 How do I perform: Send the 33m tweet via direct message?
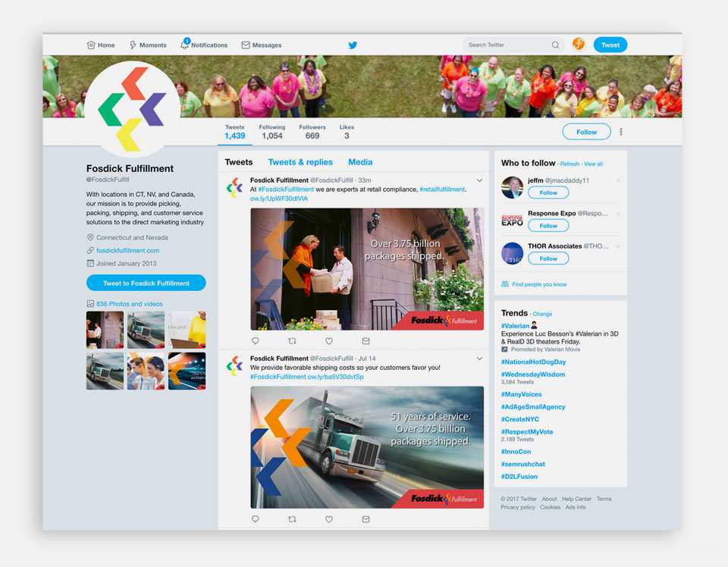[366, 340]
